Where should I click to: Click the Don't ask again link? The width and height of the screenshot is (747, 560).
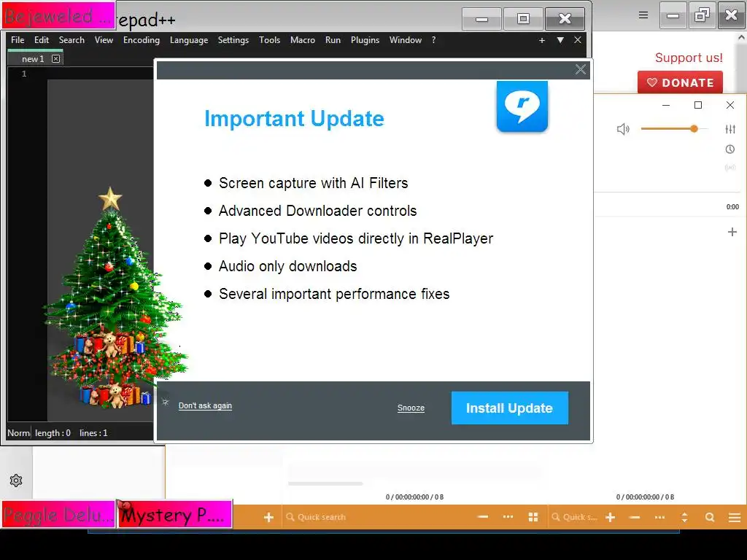point(205,405)
